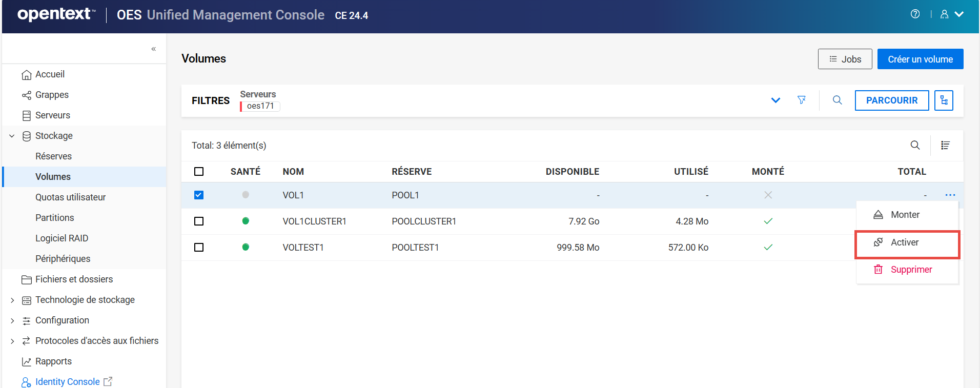
Task: Click the filter funnel icon
Action: 802,100
